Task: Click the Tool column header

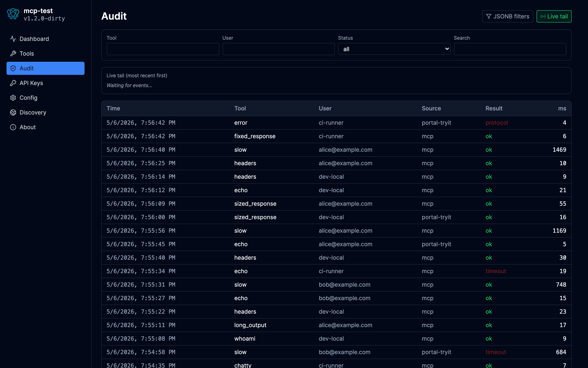Action: click(240, 109)
